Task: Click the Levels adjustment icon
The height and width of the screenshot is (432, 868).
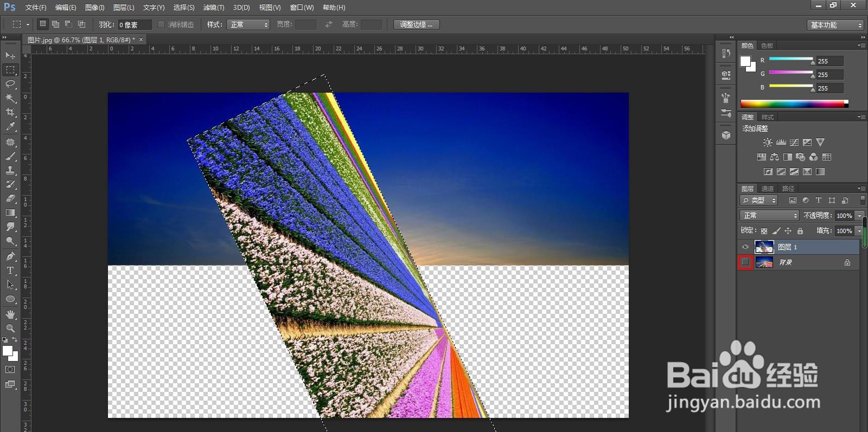Action: click(x=781, y=143)
